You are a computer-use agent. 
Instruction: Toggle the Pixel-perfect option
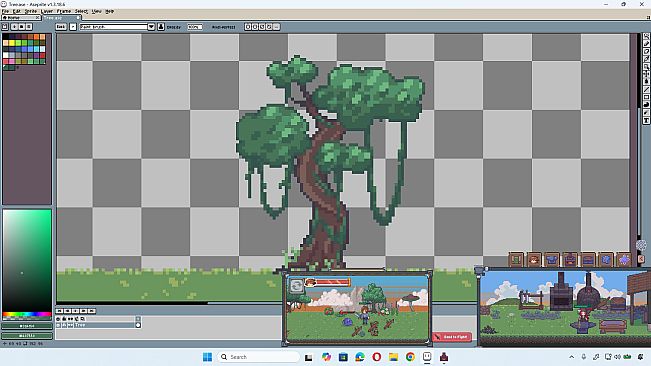223,27
